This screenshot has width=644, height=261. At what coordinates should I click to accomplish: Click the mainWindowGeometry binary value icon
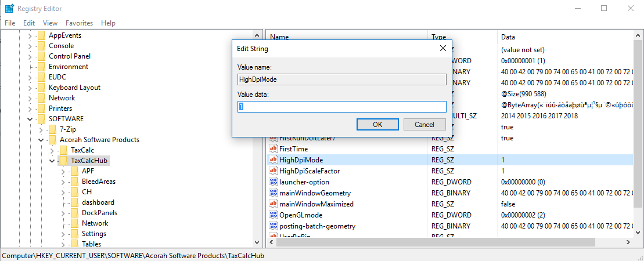[x=274, y=193]
